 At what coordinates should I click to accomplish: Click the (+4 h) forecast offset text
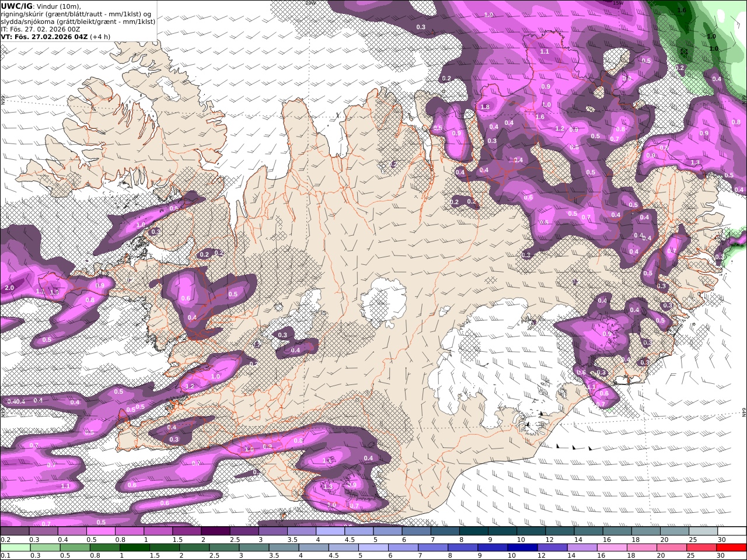(100, 36)
